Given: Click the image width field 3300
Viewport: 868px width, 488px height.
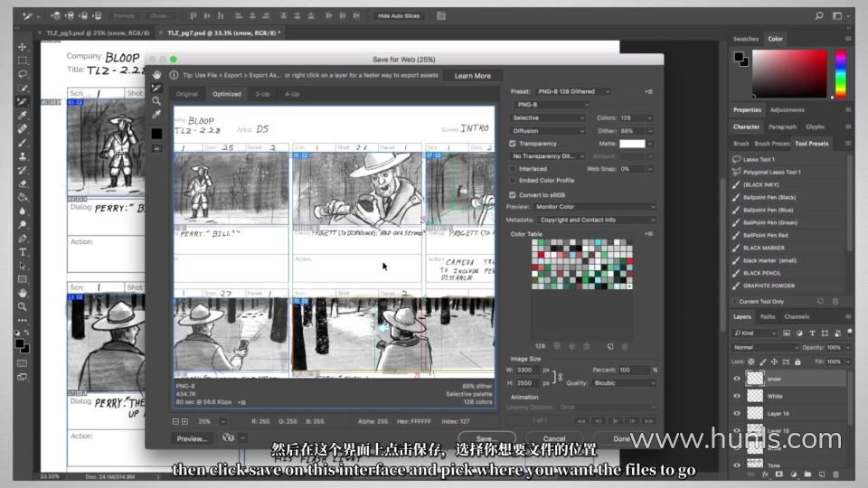Looking at the screenshot, I should pos(527,370).
